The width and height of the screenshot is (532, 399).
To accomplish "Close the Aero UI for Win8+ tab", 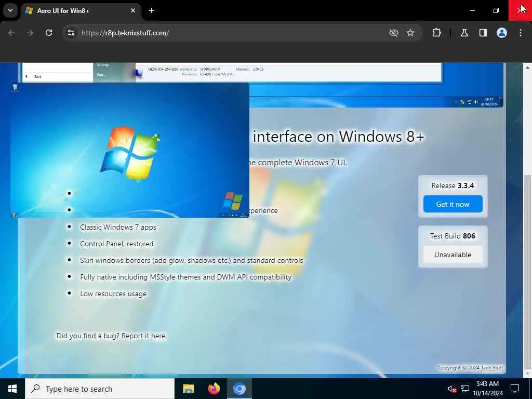I will tap(133, 10).
